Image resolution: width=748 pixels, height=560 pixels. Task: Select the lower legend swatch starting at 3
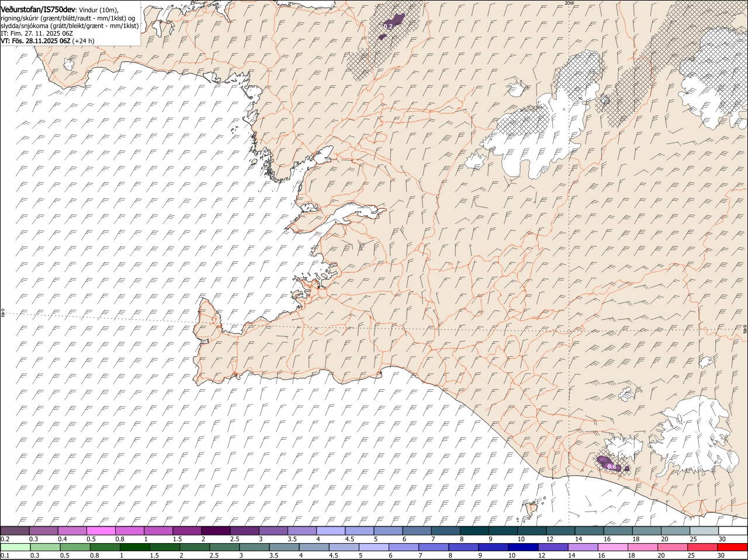pos(254,548)
